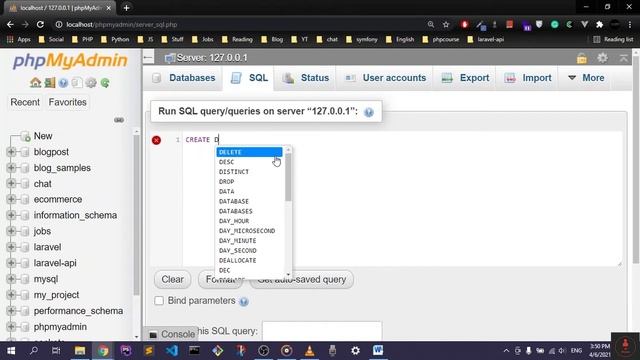Click the navigation panel scrollbar
The image size is (640, 360).
click(136, 214)
